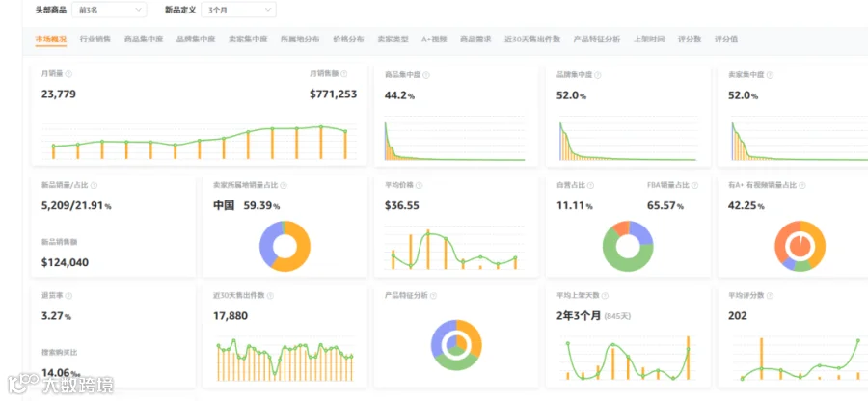868x401 pixels.
Task: Click help icon next to 月销量
Action: point(69,73)
